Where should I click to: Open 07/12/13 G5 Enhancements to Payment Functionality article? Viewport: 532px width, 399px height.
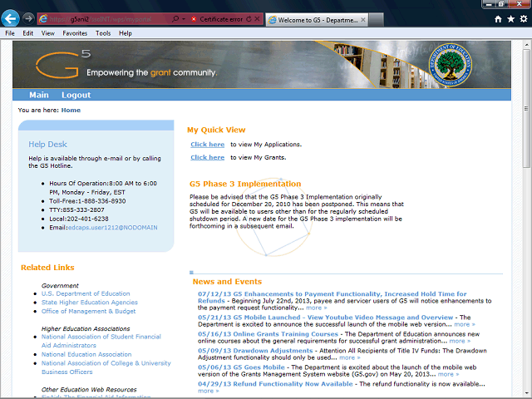pos(332,298)
